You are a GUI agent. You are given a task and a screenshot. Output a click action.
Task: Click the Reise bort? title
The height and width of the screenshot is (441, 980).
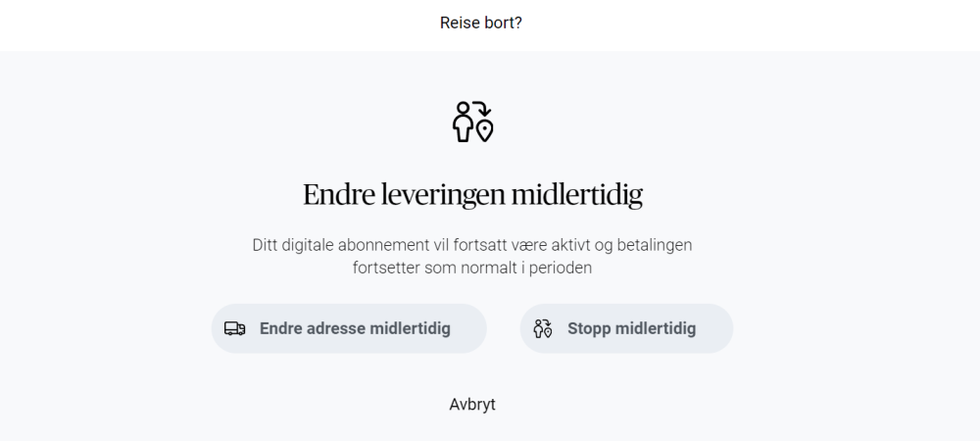point(480,23)
